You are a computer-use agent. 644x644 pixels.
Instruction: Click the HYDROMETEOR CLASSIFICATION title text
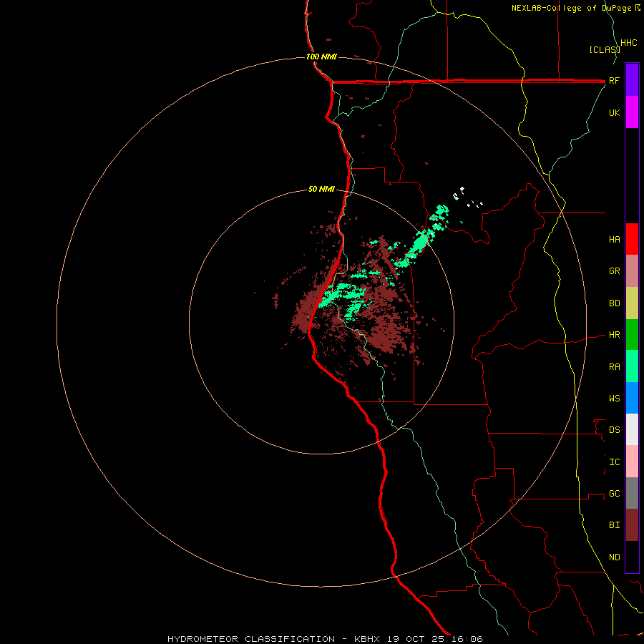tap(251, 639)
